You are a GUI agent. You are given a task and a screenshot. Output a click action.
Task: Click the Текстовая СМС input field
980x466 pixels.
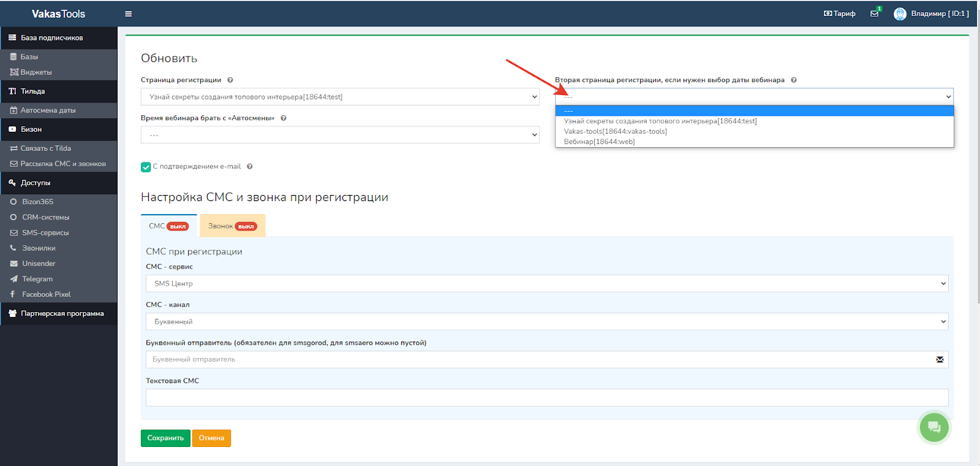546,397
